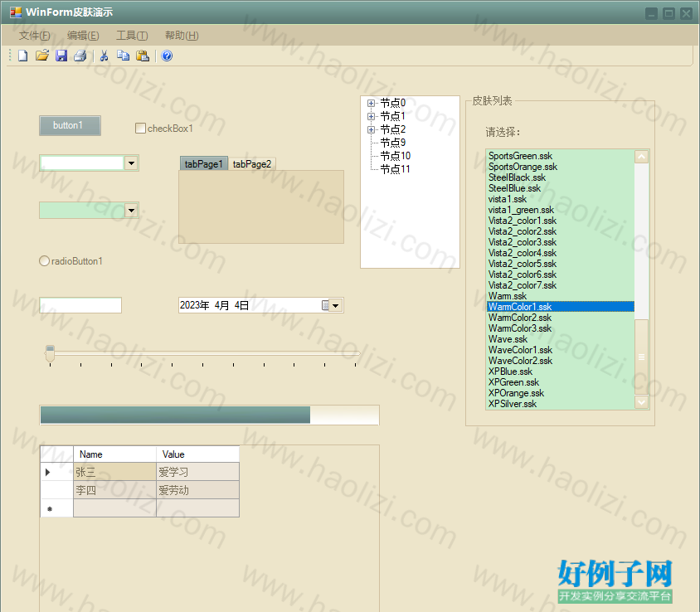
Task: Select tree node 节点10
Action: click(395, 156)
